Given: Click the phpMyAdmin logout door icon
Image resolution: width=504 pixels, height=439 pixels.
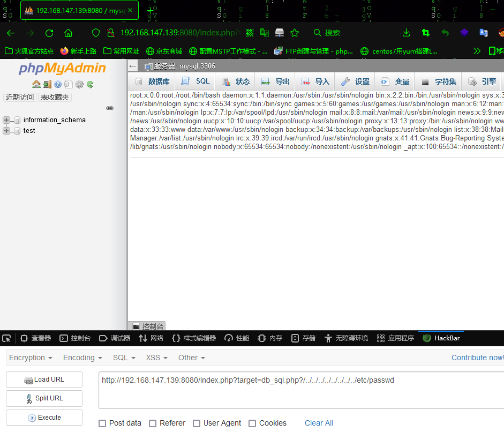Looking at the screenshot, I should [47, 84].
